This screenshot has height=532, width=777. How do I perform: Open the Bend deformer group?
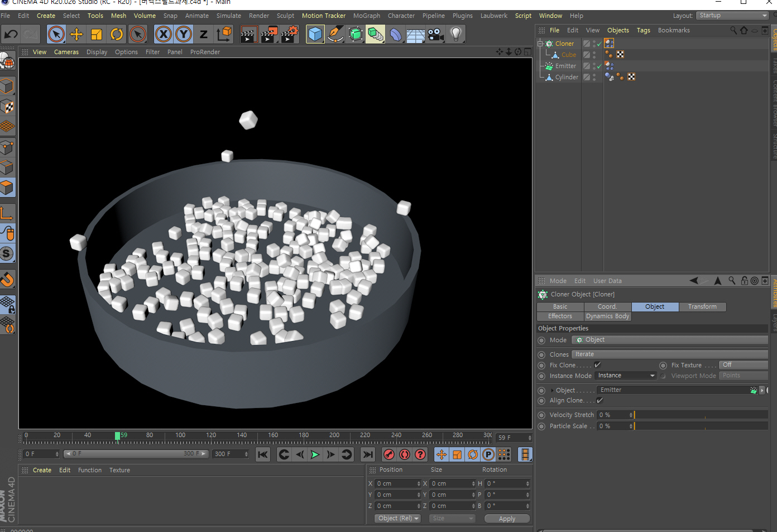396,35
